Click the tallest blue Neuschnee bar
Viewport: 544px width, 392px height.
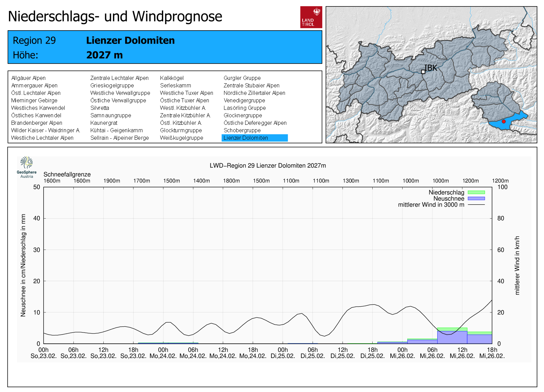tap(452, 337)
